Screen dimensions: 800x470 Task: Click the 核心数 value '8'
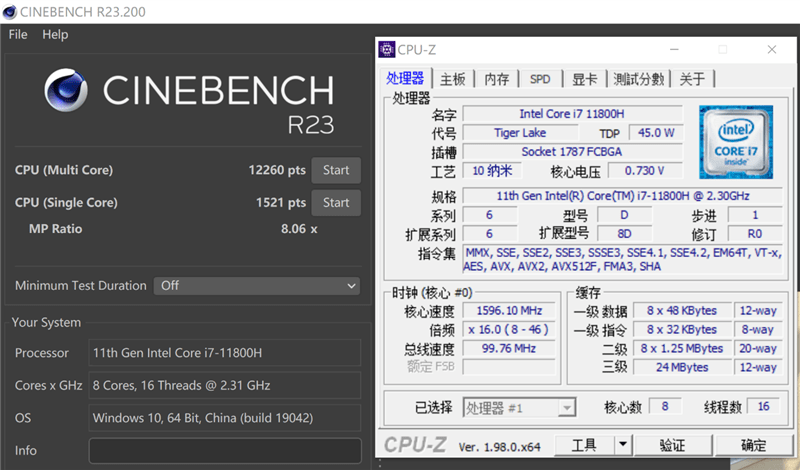(x=665, y=406)
